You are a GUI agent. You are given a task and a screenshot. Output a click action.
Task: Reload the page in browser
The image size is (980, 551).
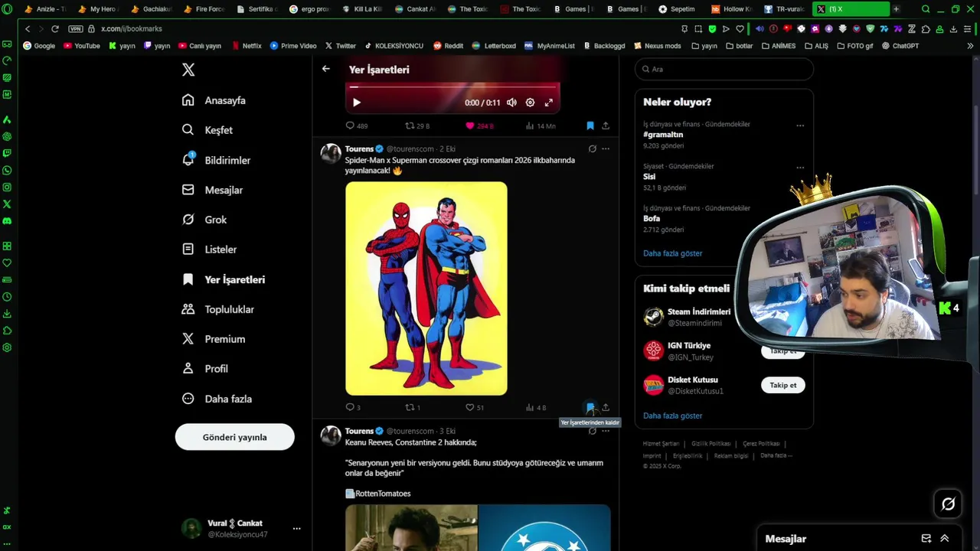55,28
